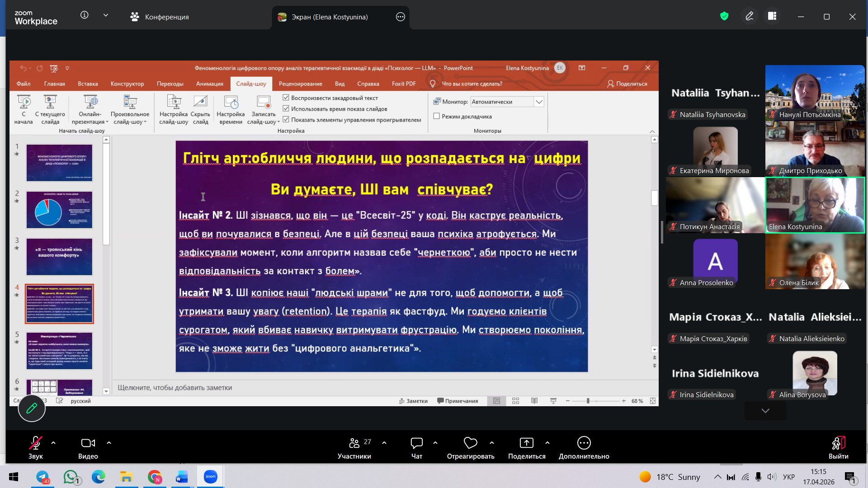Open the reactions heart icon
This screenshot has width=868, height=488.
click(470, 443)
